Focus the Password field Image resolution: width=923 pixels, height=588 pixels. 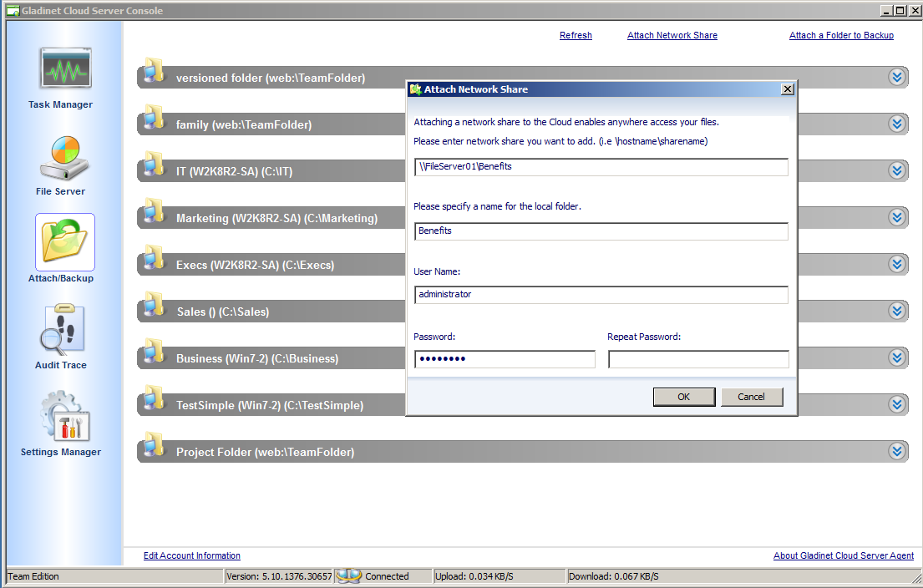click(505, 359)
